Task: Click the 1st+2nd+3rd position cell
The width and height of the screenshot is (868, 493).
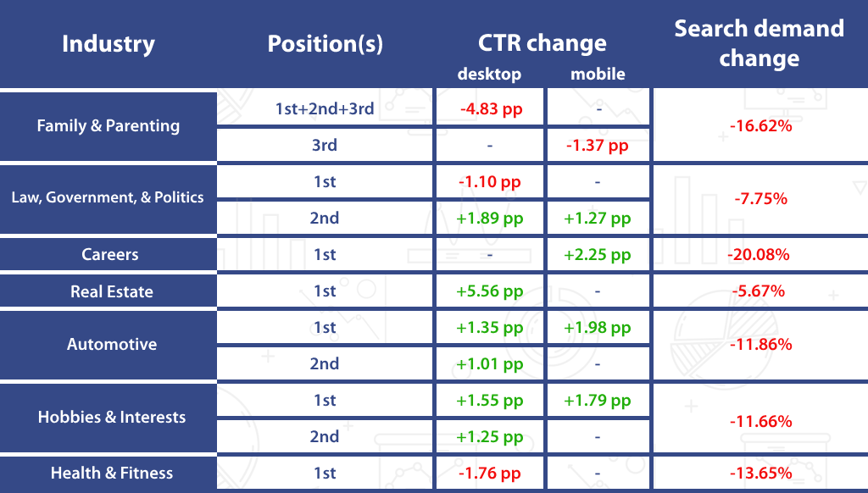Action: coord(325,108)
